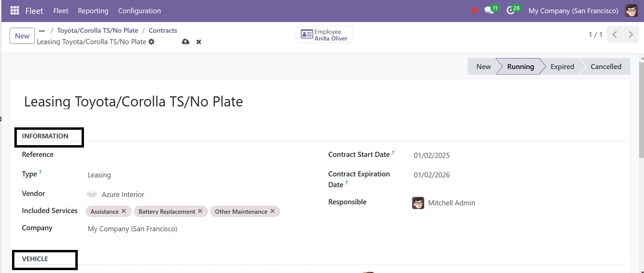Open the apps grid menu icon

tap(14, 11)
